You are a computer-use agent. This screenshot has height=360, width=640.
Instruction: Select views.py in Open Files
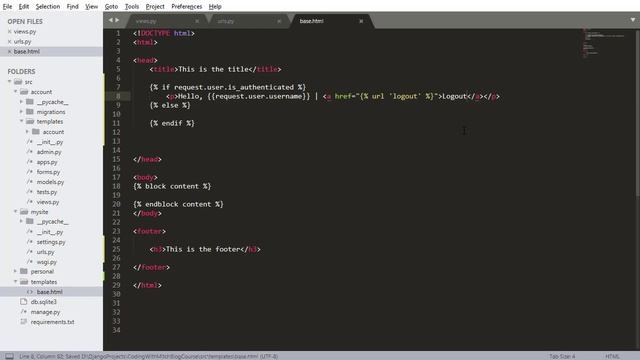(25, 31)
